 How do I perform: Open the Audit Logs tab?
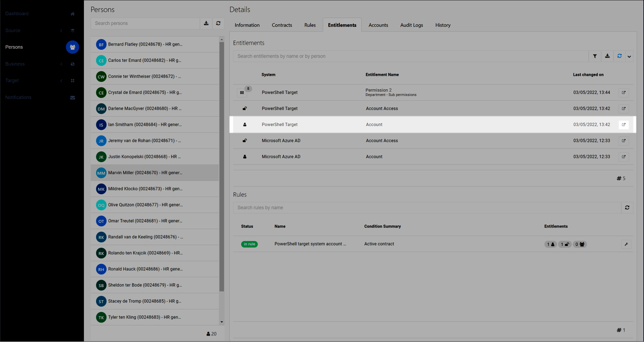(x=411, y=25)
